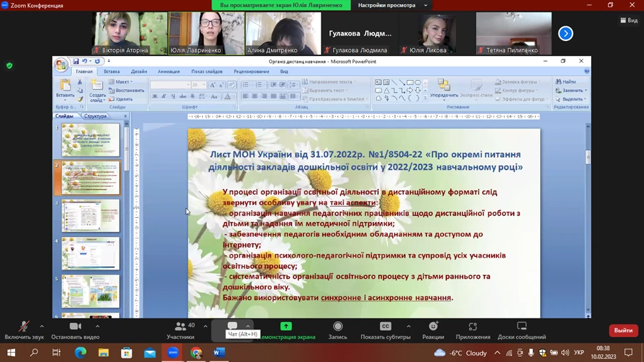Select the oval shape in gallery
Viewport: 644px width, 362px height.
point(418,82)
